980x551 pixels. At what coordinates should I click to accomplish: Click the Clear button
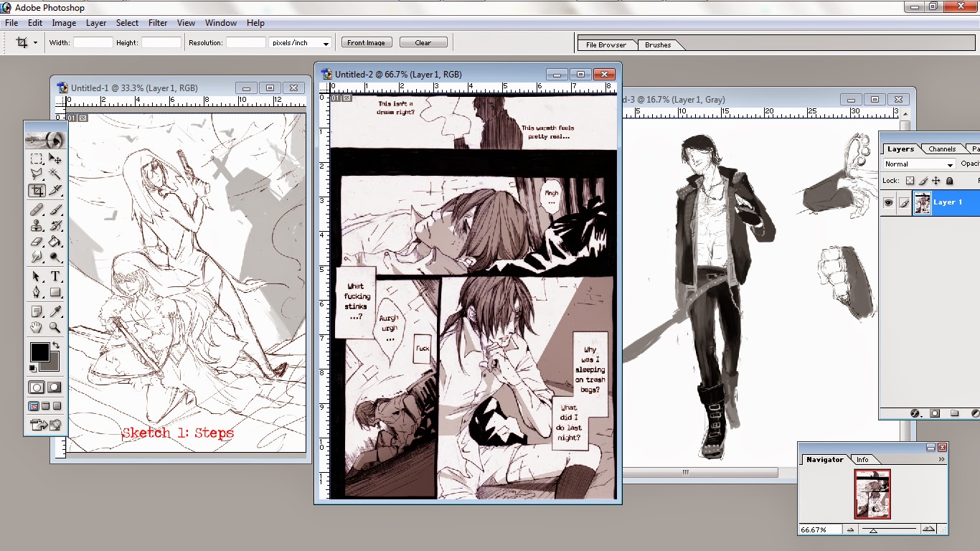click(x=423, y=43)
